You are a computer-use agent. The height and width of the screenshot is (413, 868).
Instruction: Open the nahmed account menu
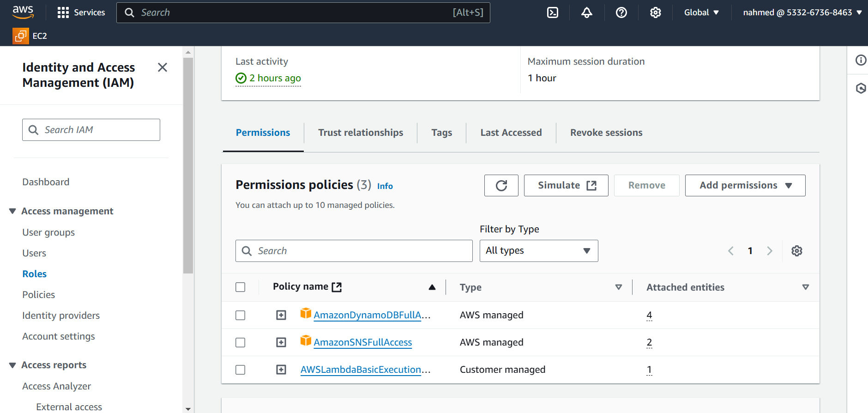click(x=802, y=12)
